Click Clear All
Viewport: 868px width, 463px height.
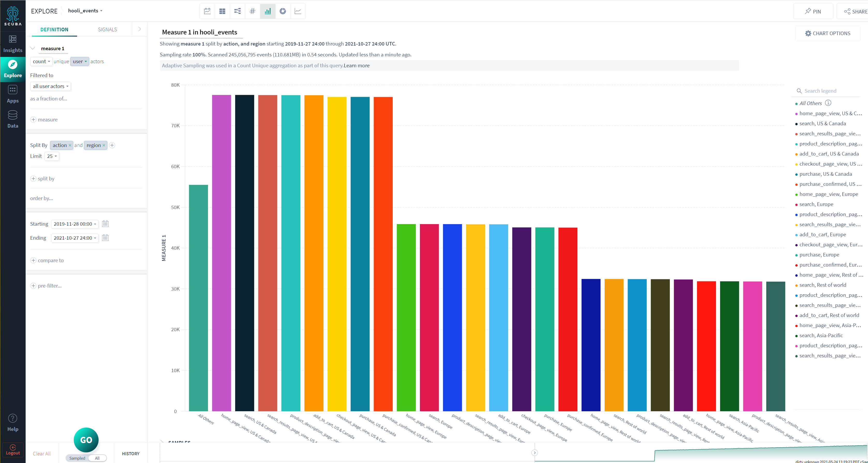pyautogui.click(x=42, y=454)
